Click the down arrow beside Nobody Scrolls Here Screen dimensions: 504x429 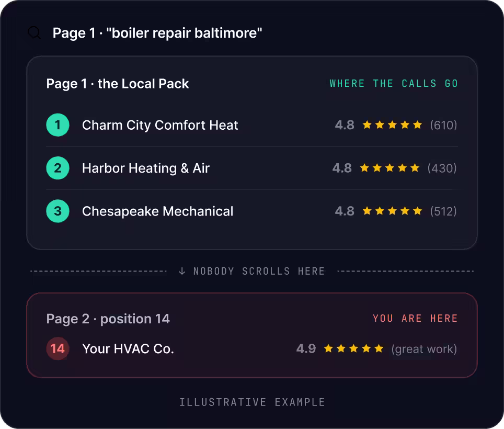tap(182, 271)
